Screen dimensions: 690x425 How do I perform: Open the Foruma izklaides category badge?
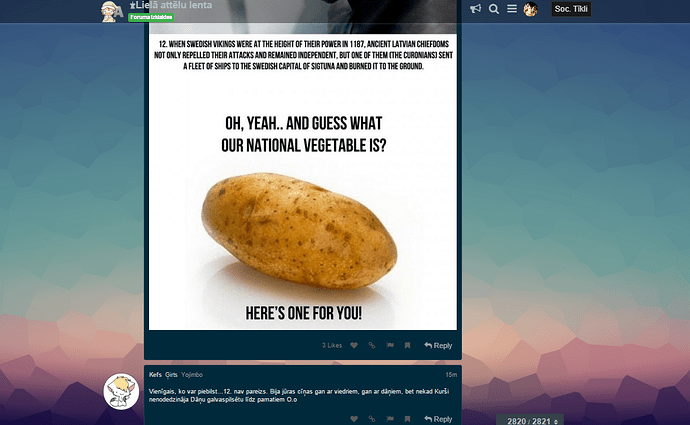(x=151, y=17)
